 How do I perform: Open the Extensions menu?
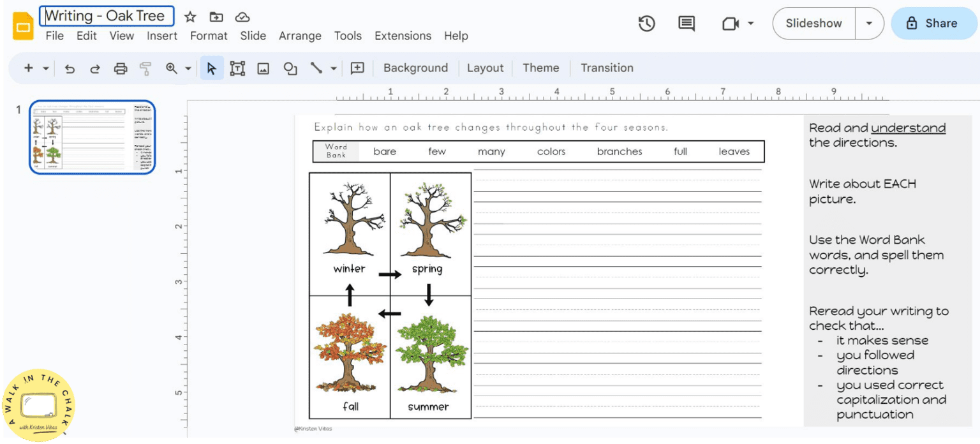click(x=403, y=36)
